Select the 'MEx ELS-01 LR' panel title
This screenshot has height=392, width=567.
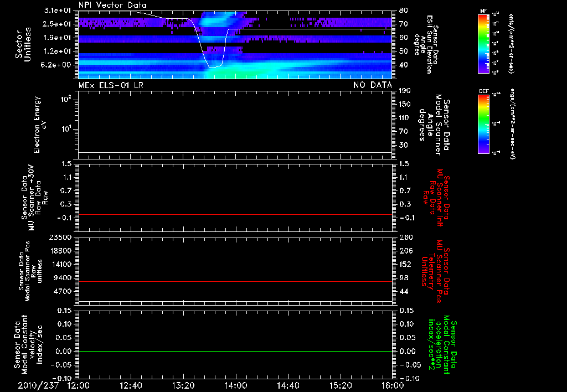[x=111, y=85]
